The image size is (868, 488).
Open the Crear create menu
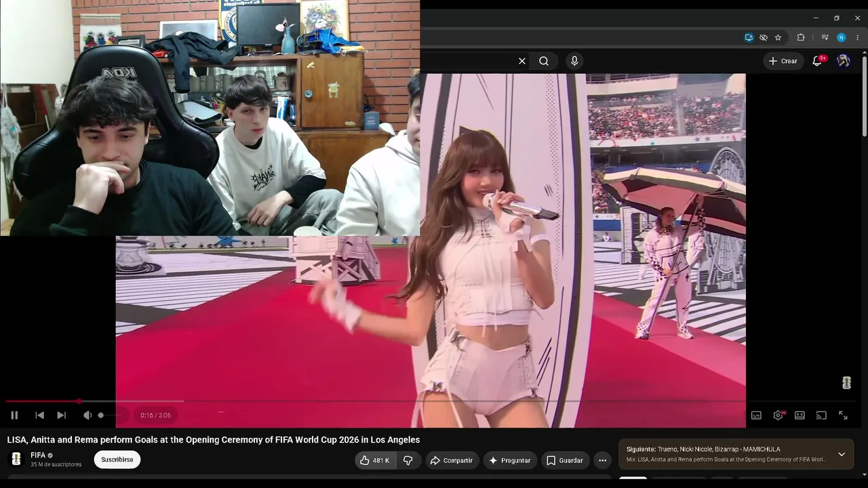(x=783, y=61)
